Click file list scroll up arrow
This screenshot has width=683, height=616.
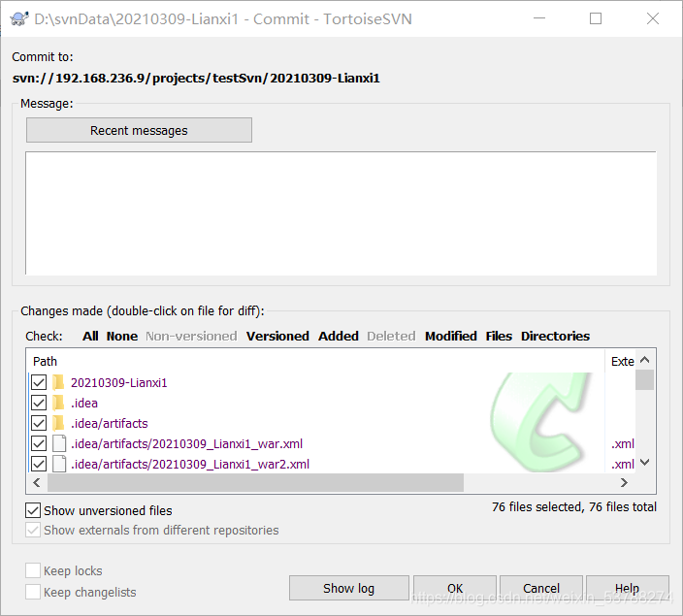point(645,360)
